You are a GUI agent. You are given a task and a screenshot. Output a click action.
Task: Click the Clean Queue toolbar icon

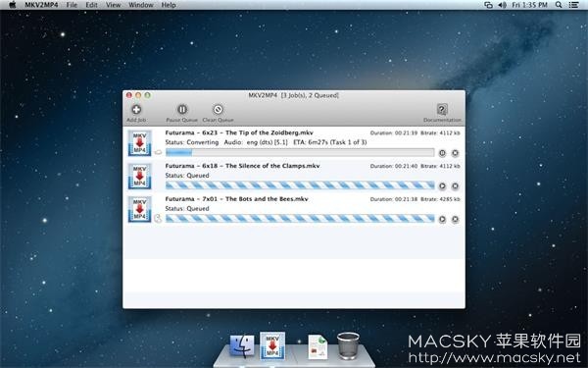coord(218,110)
